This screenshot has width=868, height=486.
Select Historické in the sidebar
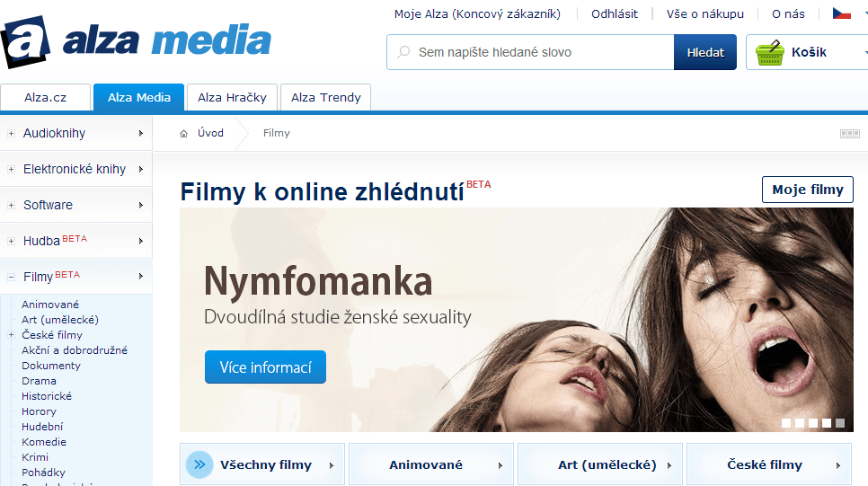(x=47, y=396)
